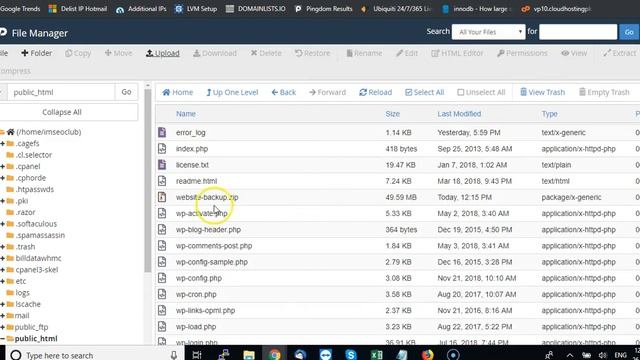Go to Home directory

[178, 92]
